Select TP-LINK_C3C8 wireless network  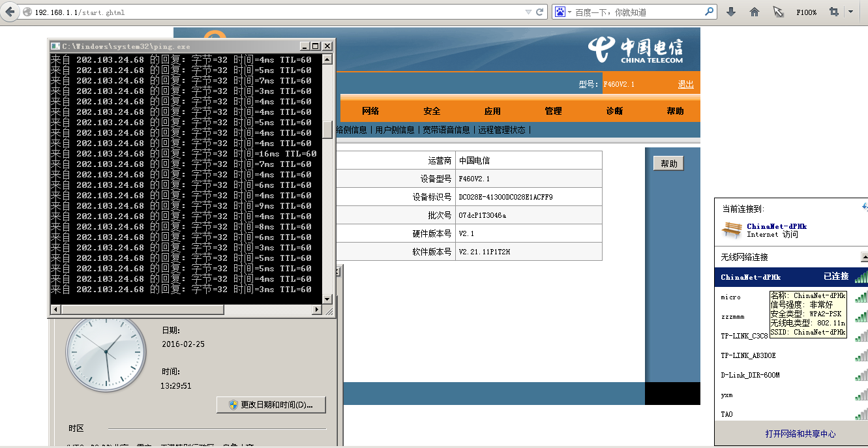click(744, 336)
